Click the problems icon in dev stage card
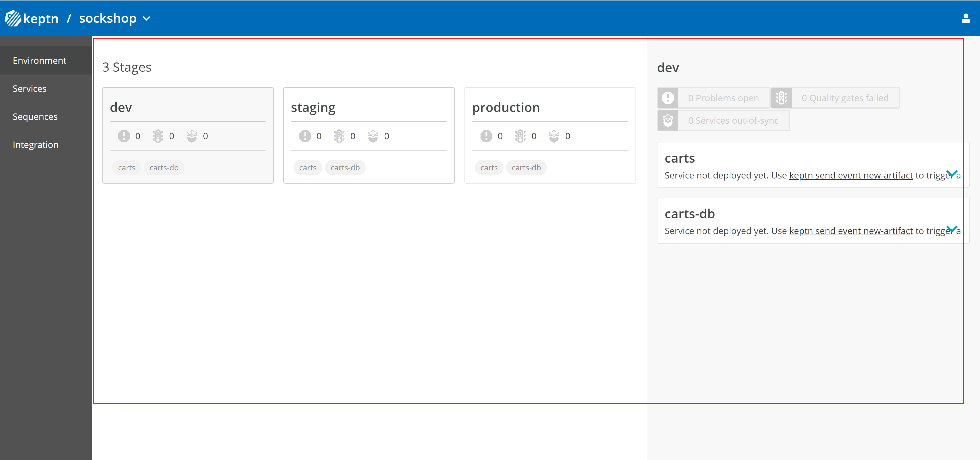The width and height of the screenshot is (980, 460). 124,136
